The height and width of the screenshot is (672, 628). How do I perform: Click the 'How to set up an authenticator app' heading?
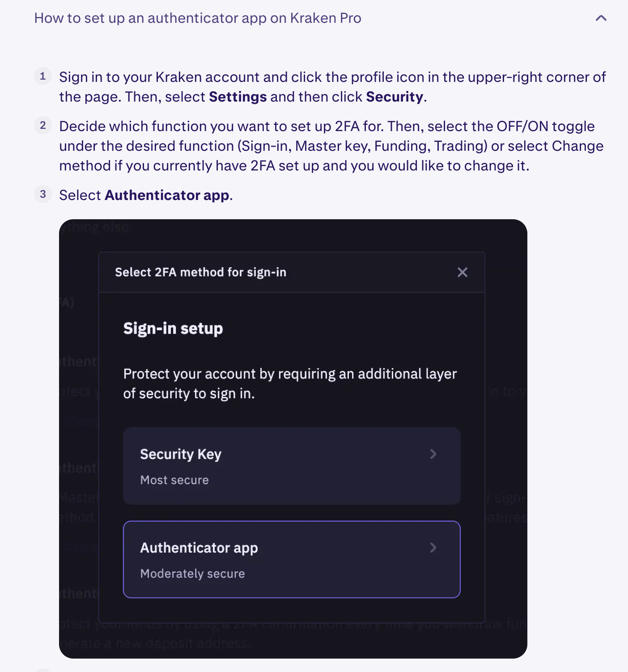coord(197,18)
